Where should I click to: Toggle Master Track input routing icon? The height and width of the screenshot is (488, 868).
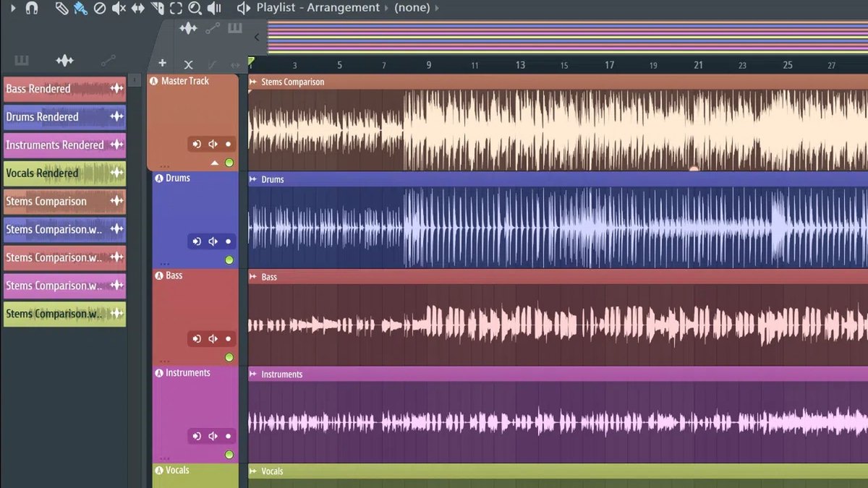pos(197,145)
